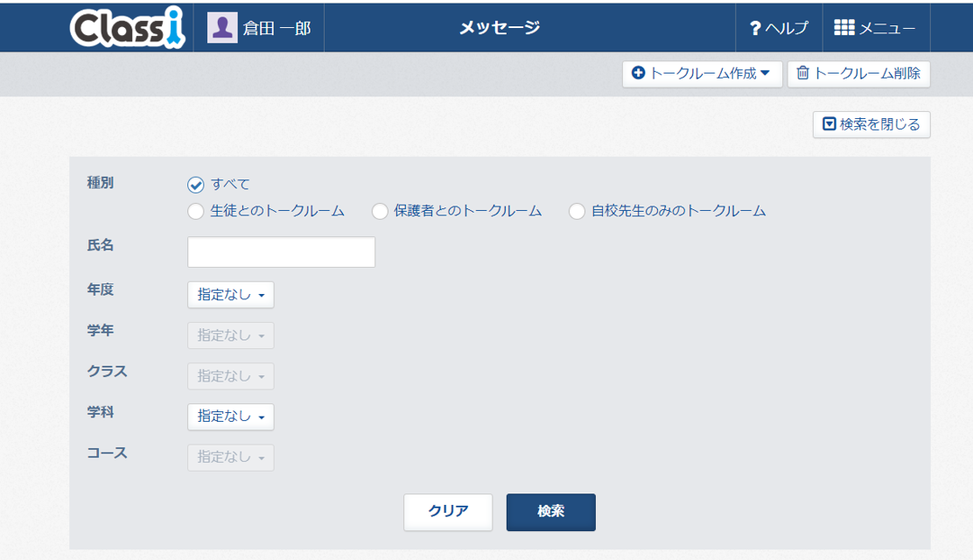Viewport: 973px width, 560px height.
Task: Click the メッセージ page title
Action: click(500, 28)
